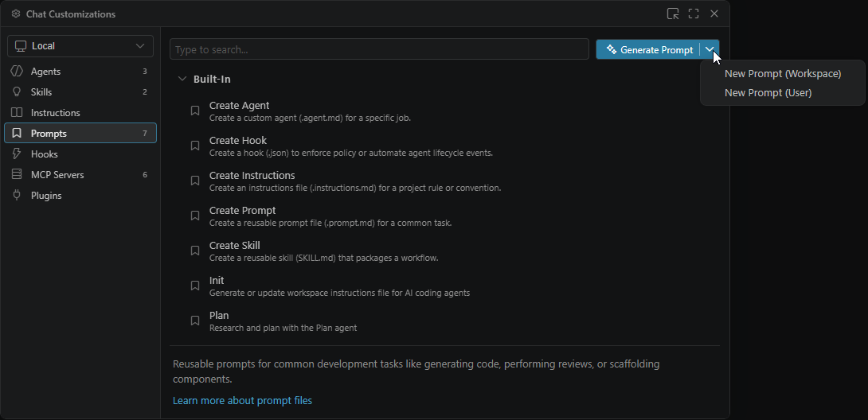The height and width of the screenshot is (420, 868).
Task: Choose New Prompt (Workspace)
Action: (782, 73)
